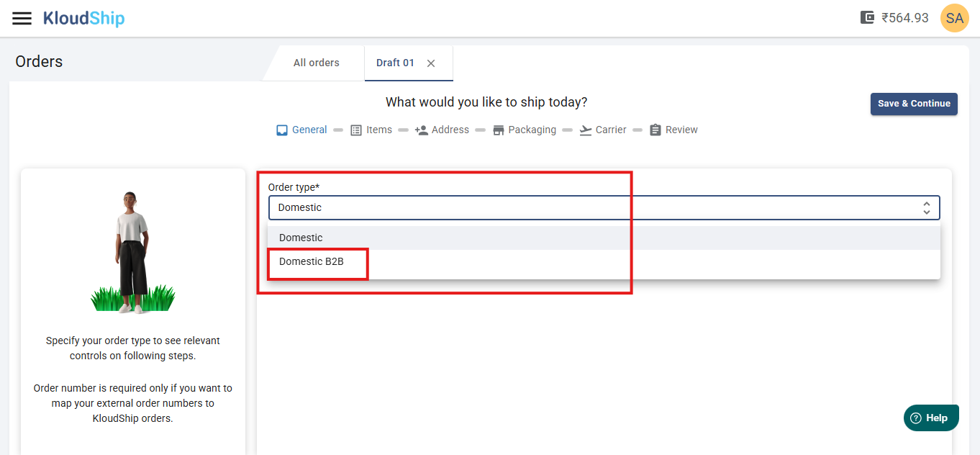
Task: Open the SA user avatar menu
Action: 954,18
